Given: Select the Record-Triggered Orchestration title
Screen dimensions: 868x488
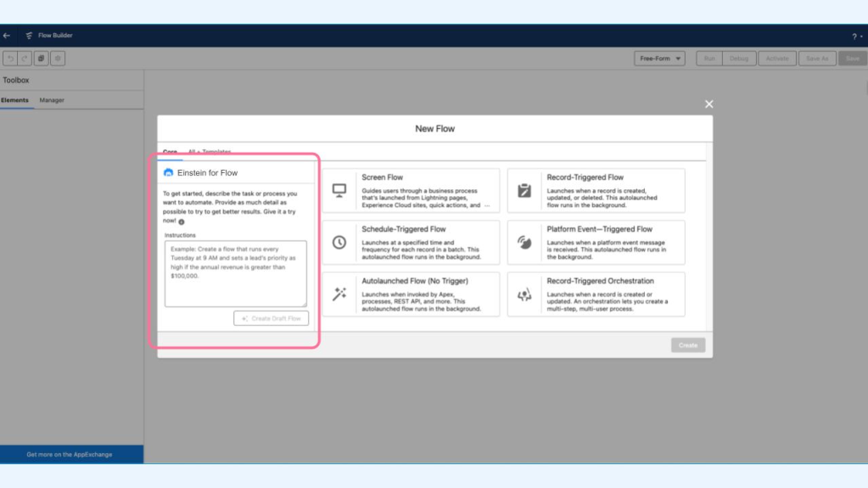Looking at the screenshot, I should pos(600,281).
